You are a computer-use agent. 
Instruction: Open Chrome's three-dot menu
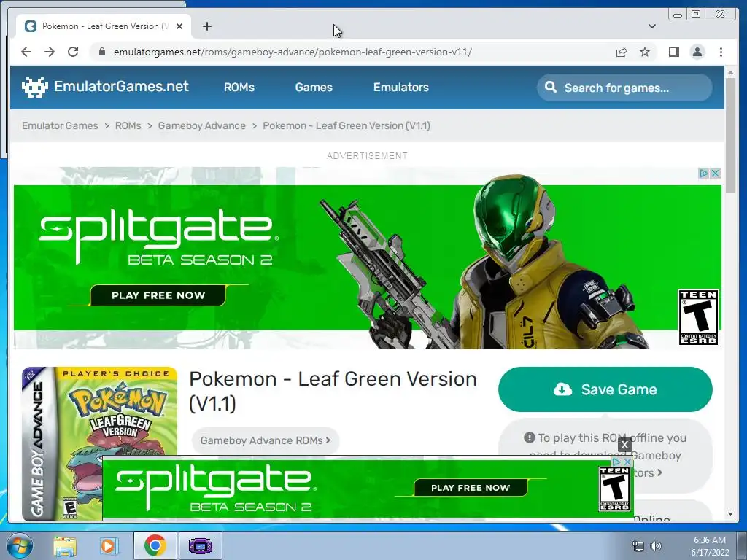click(x=721, y=52)
